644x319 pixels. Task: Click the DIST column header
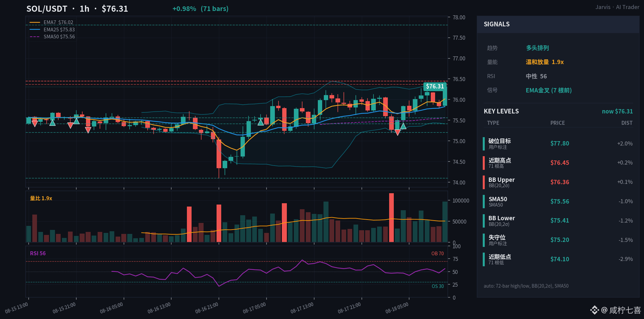(x=627, y=123)
